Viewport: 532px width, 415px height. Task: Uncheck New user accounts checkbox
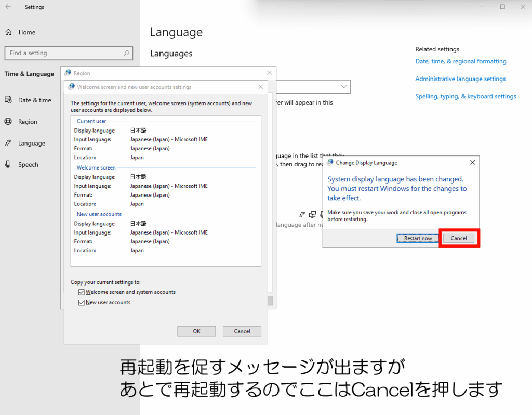click(82, 303)
